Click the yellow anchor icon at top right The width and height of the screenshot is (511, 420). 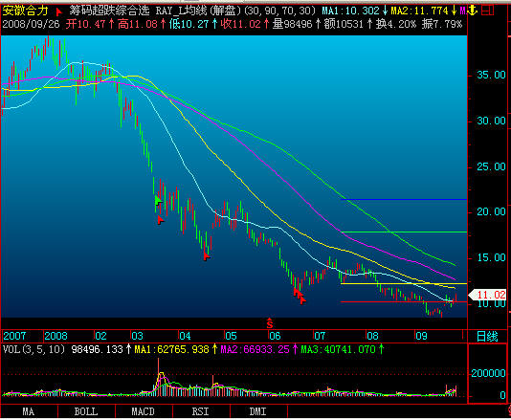pyautogui.click(x=472, y=11)
